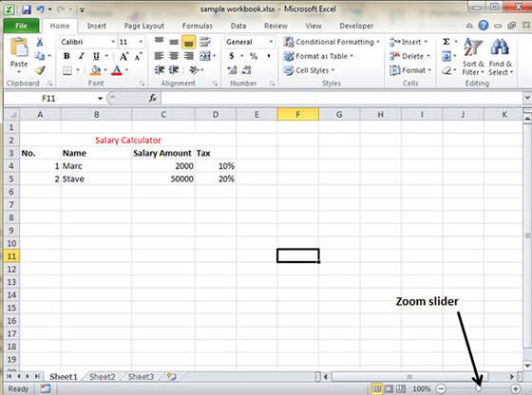Switch to Page Layout tab
The height and width of the screenshot is (395, 532).
pyautogui.click(x=143, y=26)
